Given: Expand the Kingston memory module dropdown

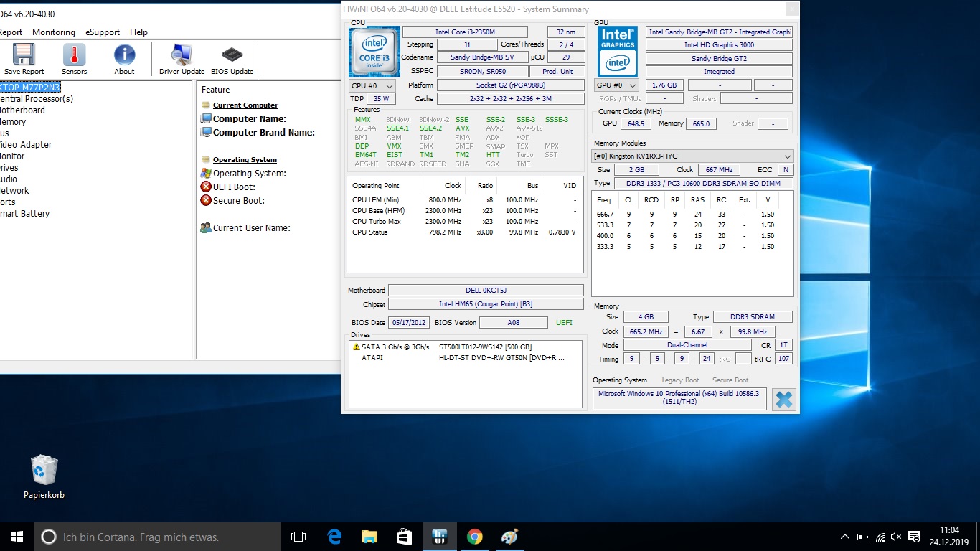Looking at the screenshot, I should 787,156.
